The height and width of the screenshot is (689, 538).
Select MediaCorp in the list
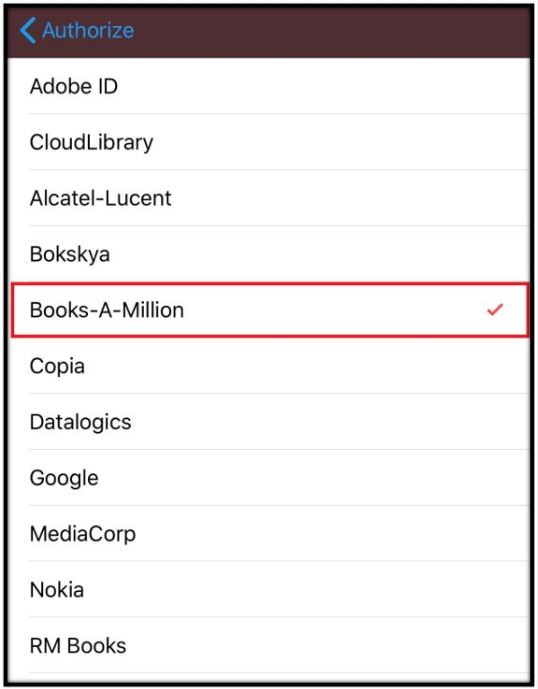[x=269, y=533]
